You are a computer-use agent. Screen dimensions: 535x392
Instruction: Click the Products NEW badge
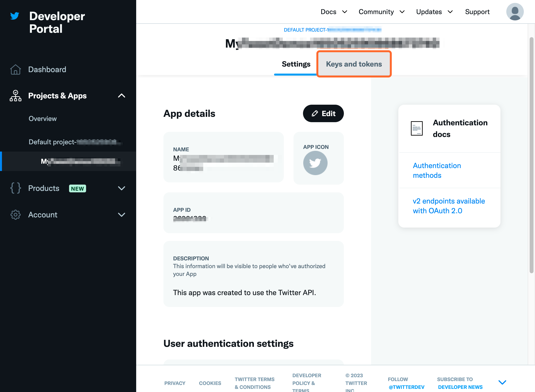[x=78, y=188]
